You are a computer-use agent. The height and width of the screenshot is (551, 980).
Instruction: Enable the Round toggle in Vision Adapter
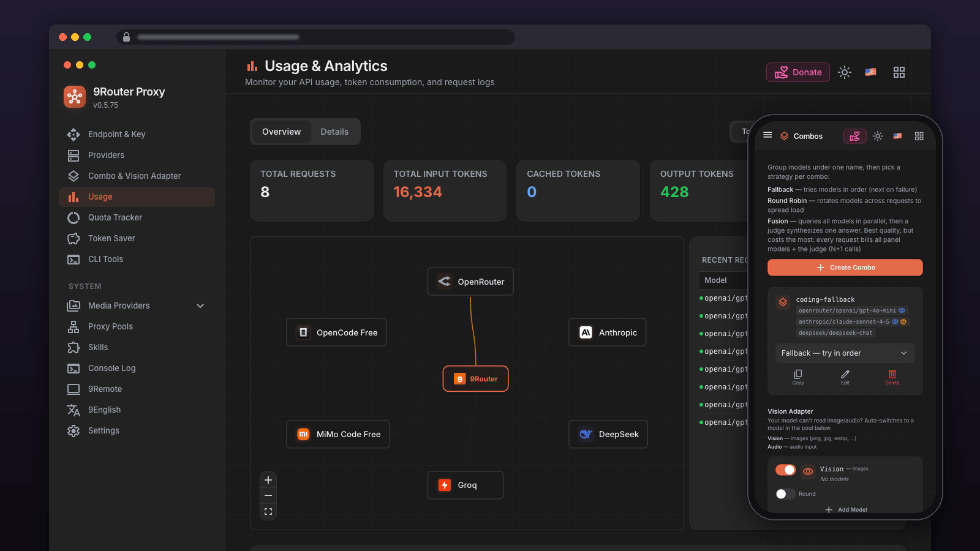[785, 494]
